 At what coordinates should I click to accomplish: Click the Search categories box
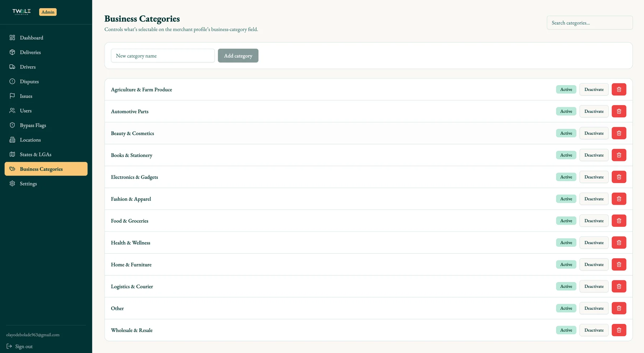point(590,23)
